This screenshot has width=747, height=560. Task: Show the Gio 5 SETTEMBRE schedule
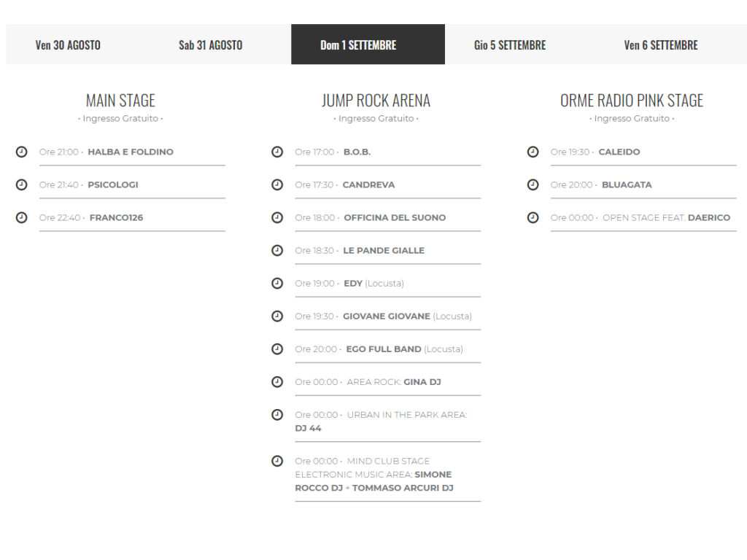pos(509,45)
